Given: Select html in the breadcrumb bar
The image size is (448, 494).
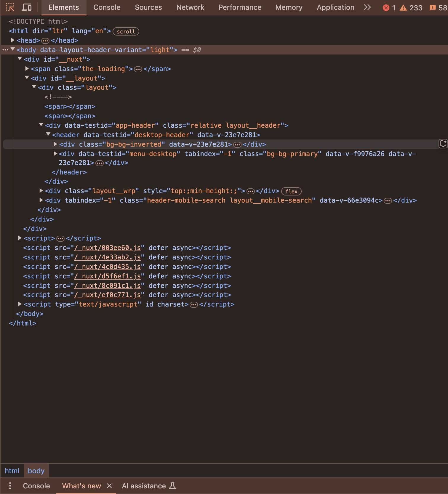Looking at the screenshot, I should coord(12,471).
